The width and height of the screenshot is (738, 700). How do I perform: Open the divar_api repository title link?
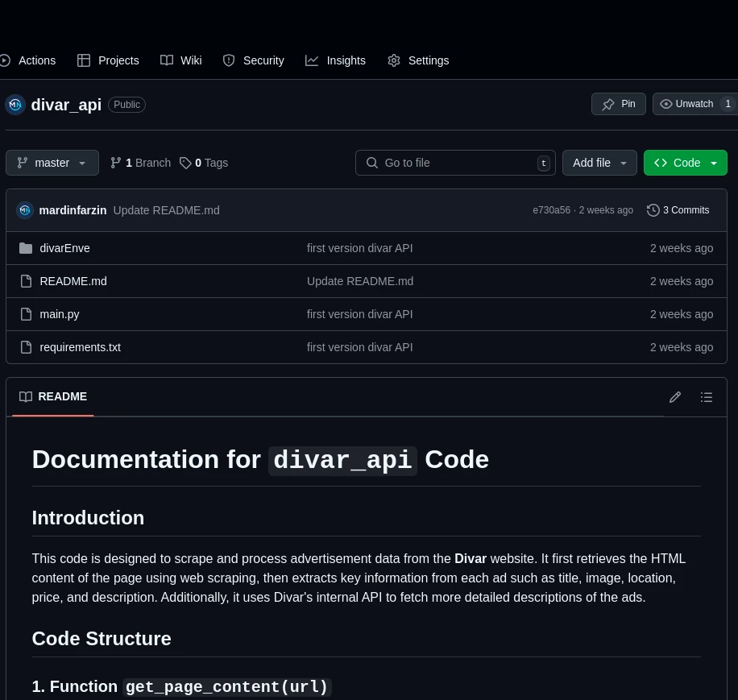pyautogui.click(x=66, y=105)
